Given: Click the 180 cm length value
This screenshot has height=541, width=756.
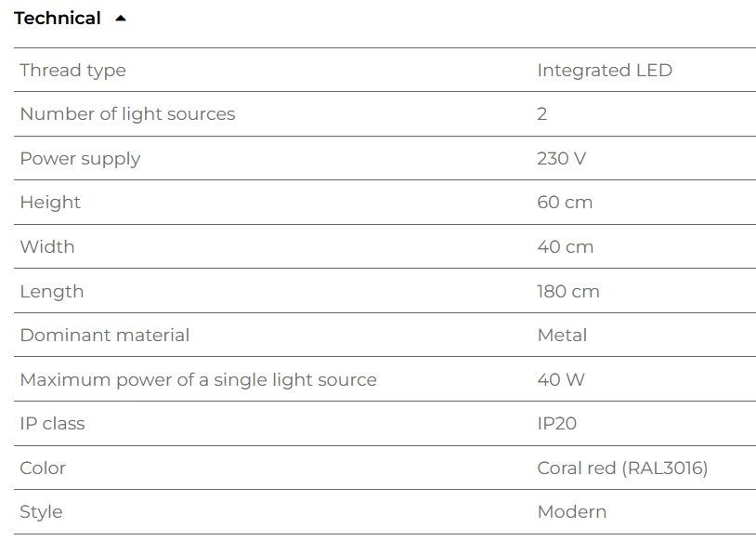Looking at the screenshot, I should click(568, 291).
